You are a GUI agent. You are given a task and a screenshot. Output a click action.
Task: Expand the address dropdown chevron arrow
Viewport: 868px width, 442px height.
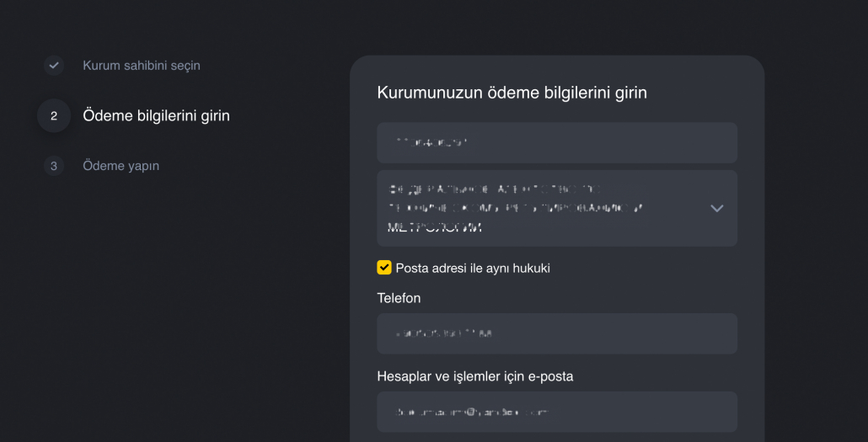coord(716,209)
